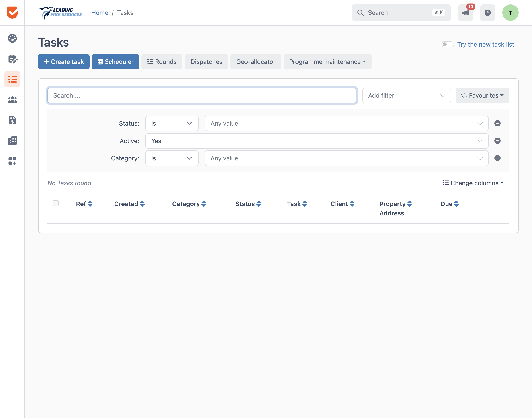Toggle the new task list switch

(447, 44)
